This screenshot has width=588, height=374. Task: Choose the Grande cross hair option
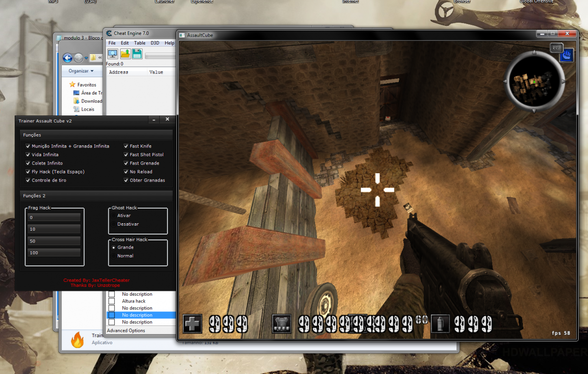pos(114,247)
